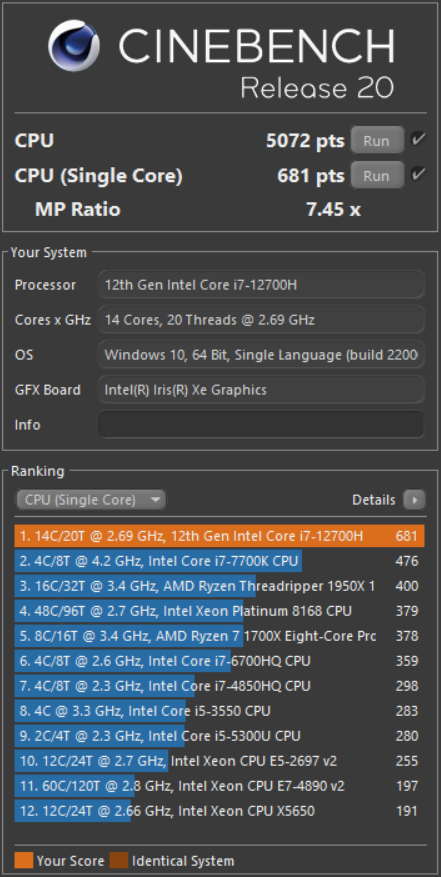Run the multi-core CPU benchmark

point(377,140)
